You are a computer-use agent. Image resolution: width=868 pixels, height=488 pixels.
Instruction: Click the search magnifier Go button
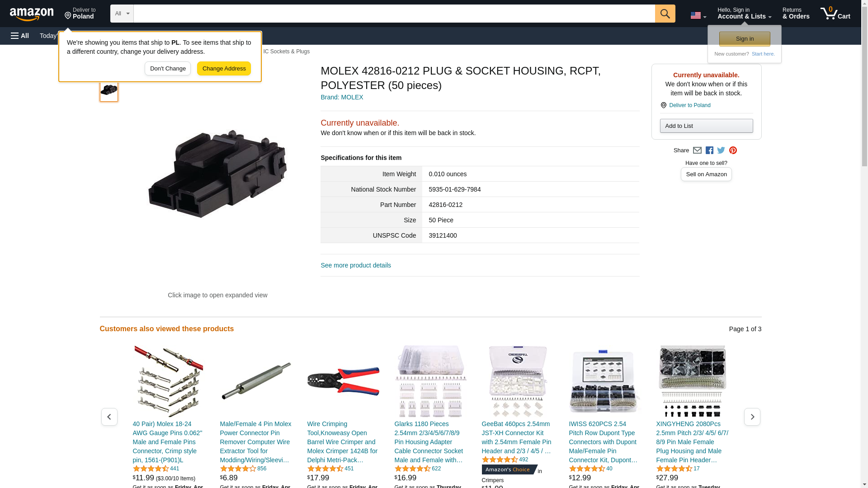point(665,14)
